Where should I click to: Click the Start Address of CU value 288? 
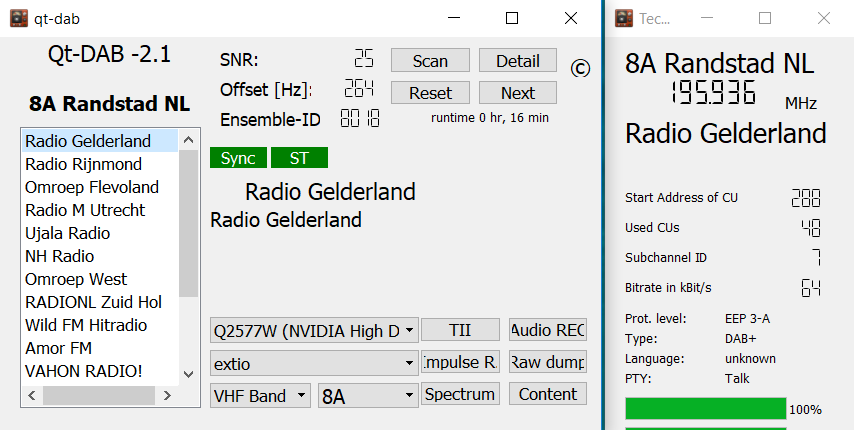point(806,198)
